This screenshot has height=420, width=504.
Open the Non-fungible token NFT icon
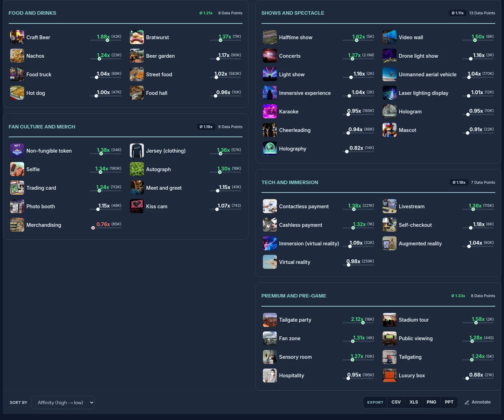(17, 150)
